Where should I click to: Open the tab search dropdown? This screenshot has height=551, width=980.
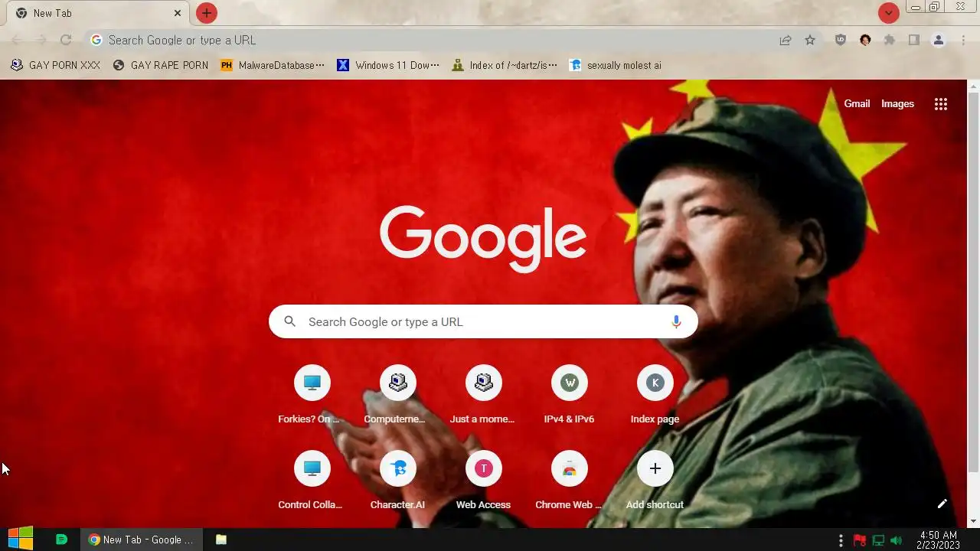pyautogui.click(x=888, y=13)
